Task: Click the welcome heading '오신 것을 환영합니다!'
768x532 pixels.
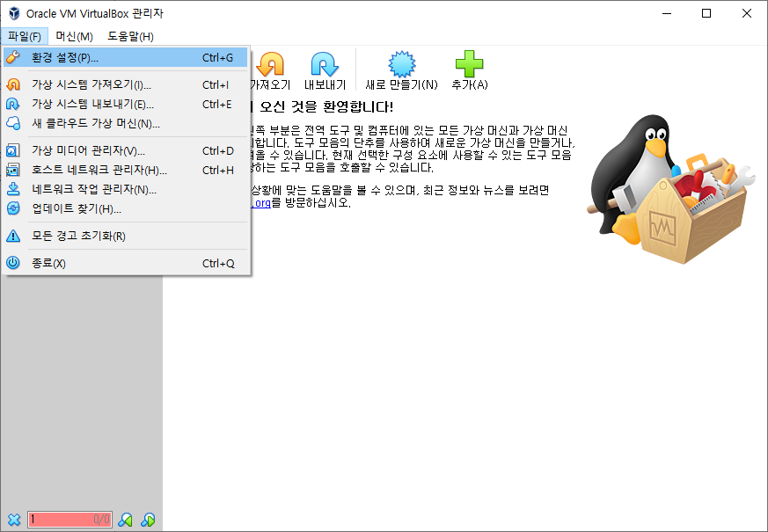Action: pyautogui.click(x=326, y=106)
